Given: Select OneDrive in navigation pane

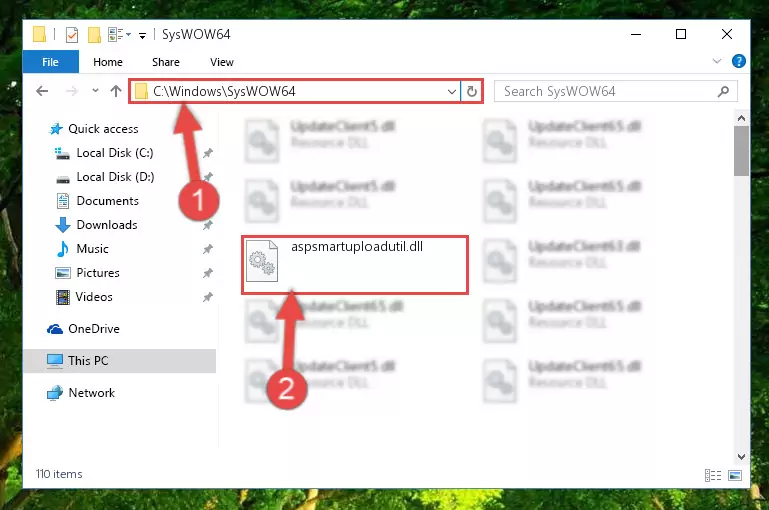Looking at the screenshot, I should pyautogui.click(x=94, y=329).
